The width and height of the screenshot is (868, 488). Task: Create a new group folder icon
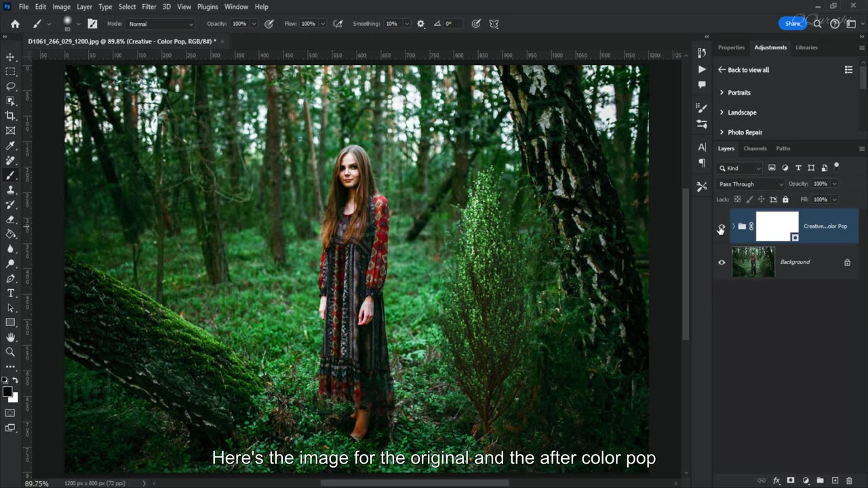click(820, 481)
